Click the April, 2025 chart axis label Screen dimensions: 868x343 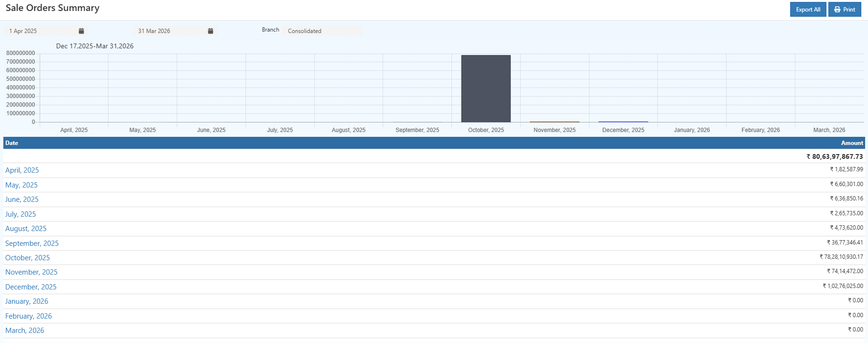[74, 130]
